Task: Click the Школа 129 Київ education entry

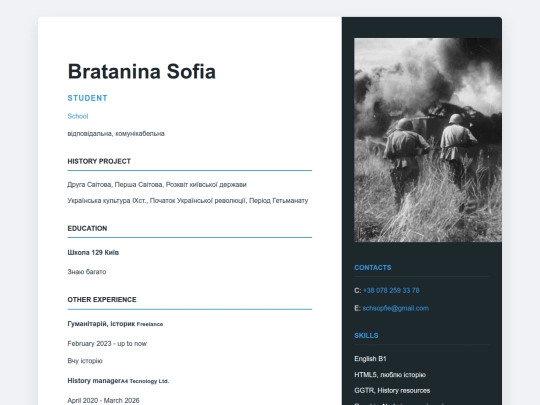Action: [93, 252]
